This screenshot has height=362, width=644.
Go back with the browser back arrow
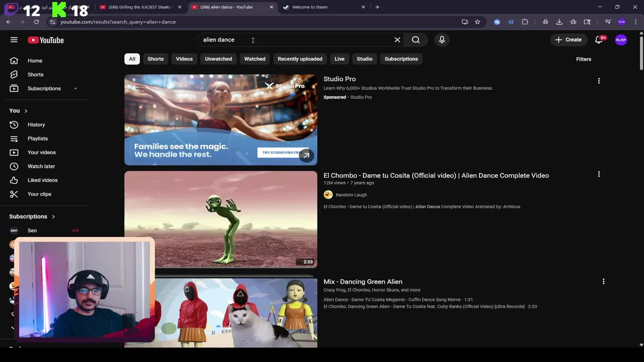click(9, 22)
